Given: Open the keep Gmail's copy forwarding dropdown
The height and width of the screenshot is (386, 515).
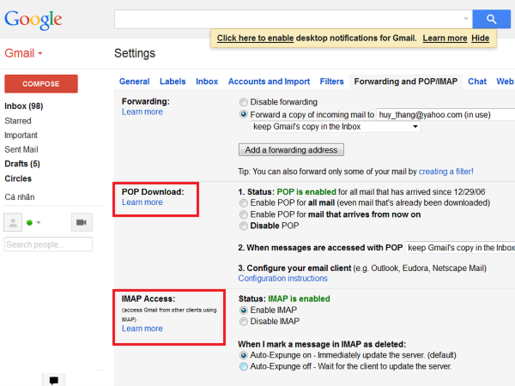Looking at the screenshot, I should pos(335,127).
